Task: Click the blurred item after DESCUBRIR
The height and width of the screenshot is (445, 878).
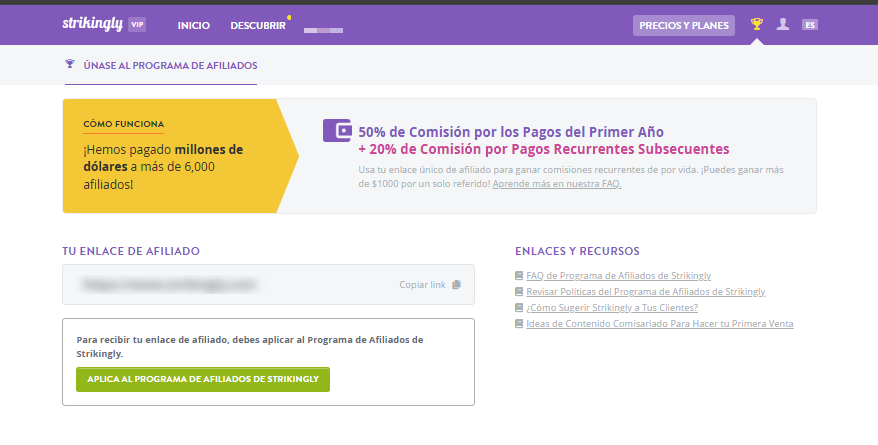Action: click(324, 30)
